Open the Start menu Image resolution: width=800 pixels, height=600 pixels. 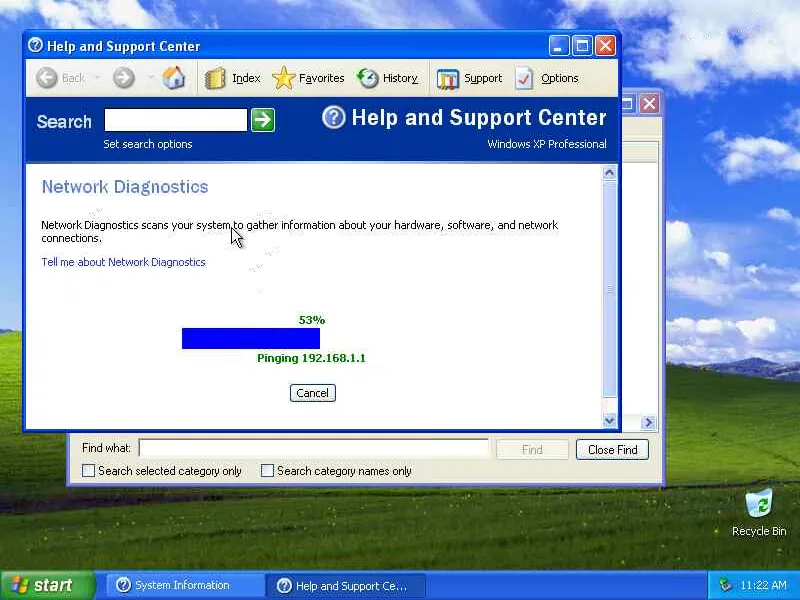tap(48, 585)
